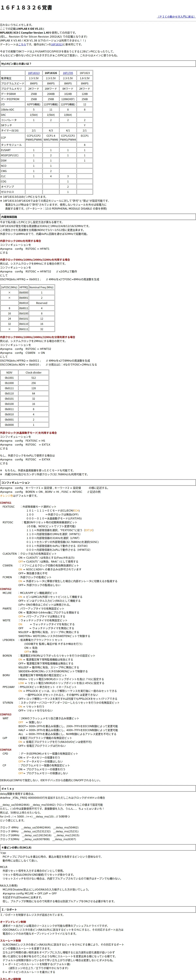
Task: Click the プログラムメモリ row label
Action: click(x=13, y=89)
